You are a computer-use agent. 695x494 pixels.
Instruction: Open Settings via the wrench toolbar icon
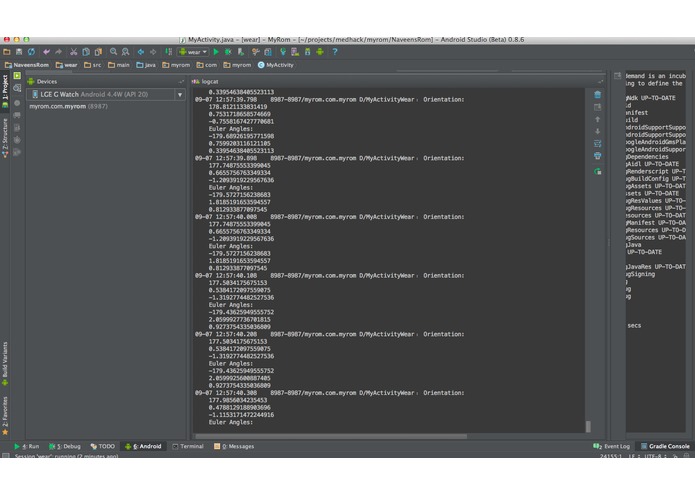pyautogui.click(x=256, y=52)
